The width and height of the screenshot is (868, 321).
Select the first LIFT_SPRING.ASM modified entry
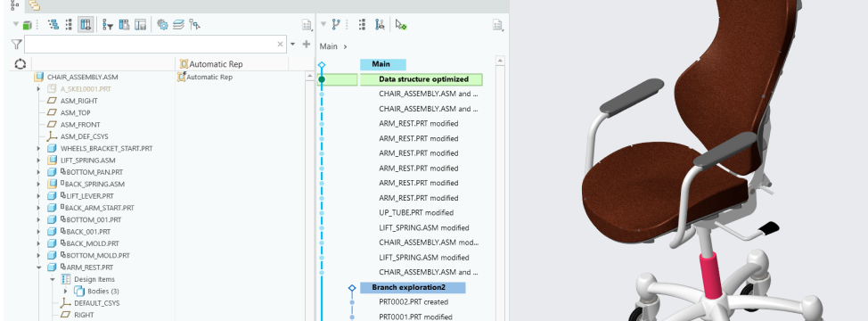424,227
